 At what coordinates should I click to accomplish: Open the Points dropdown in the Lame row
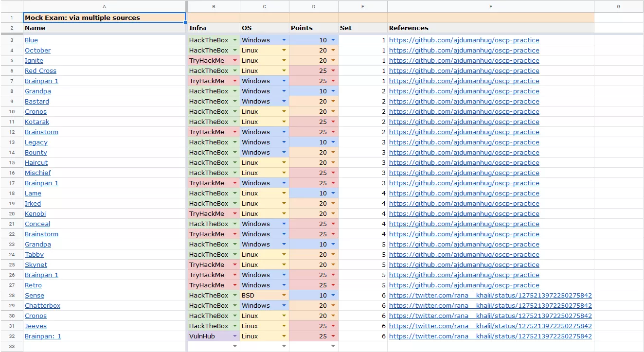click(x=333, y=194)
